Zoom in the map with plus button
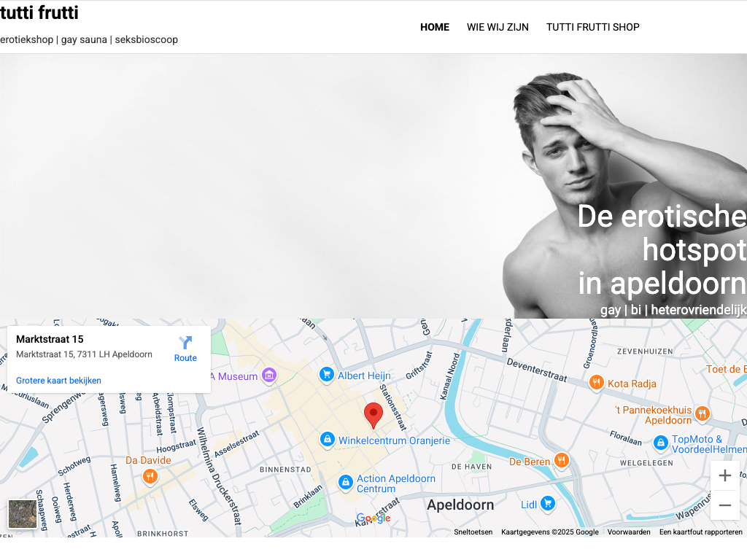The height and width of the screenshot is (560, 747). click(x=724, y=475)
